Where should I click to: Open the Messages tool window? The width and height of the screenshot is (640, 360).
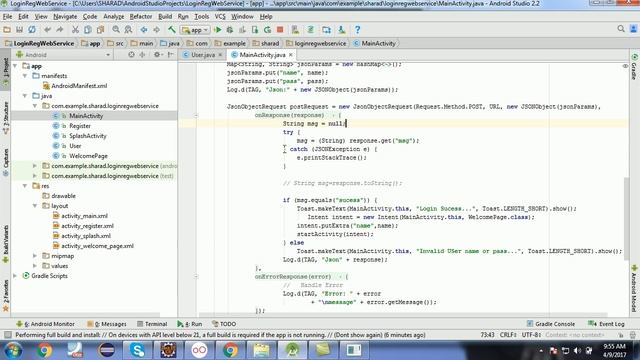click(107, 324)
